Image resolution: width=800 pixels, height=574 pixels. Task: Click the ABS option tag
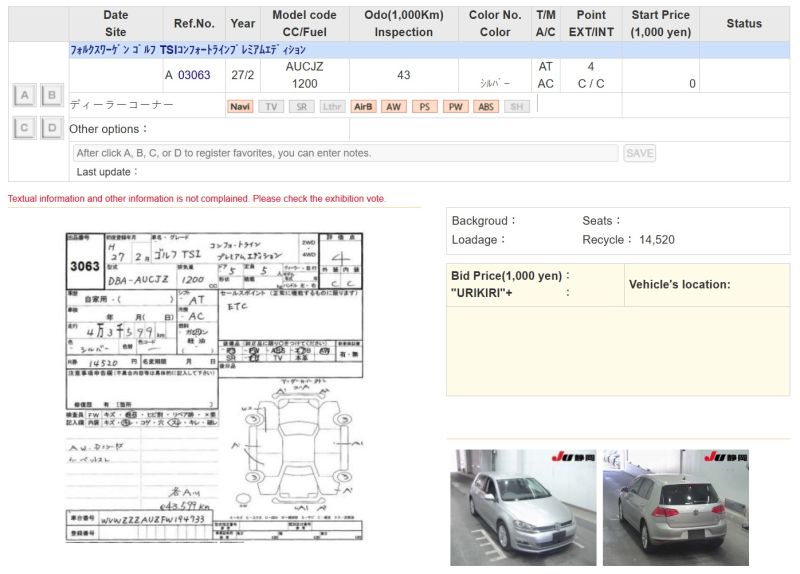coord(486,107)
